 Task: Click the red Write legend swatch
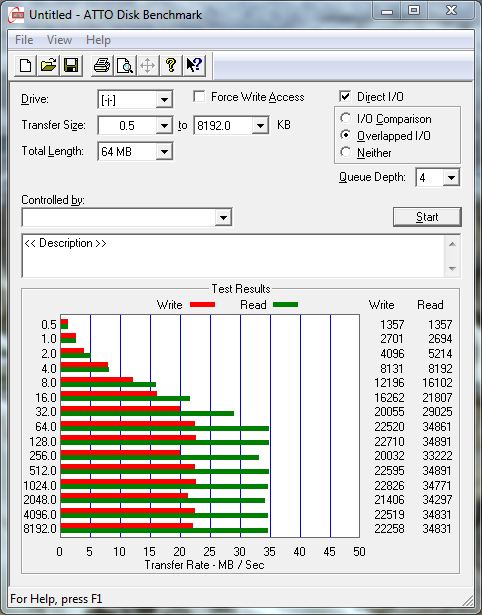point(202,304)
